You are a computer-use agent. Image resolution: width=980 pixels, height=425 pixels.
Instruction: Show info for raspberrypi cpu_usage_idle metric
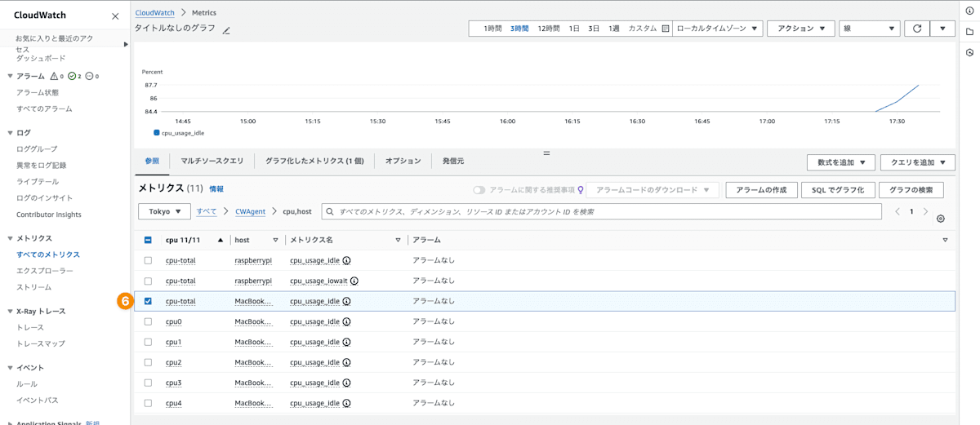coord(346,260)
